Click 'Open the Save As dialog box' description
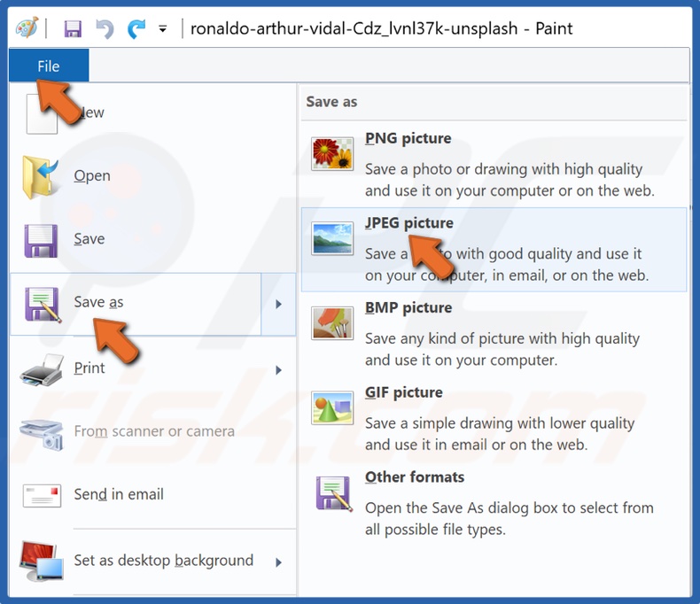The width and height of the screenshot is (700, 604). coord(509,519)
